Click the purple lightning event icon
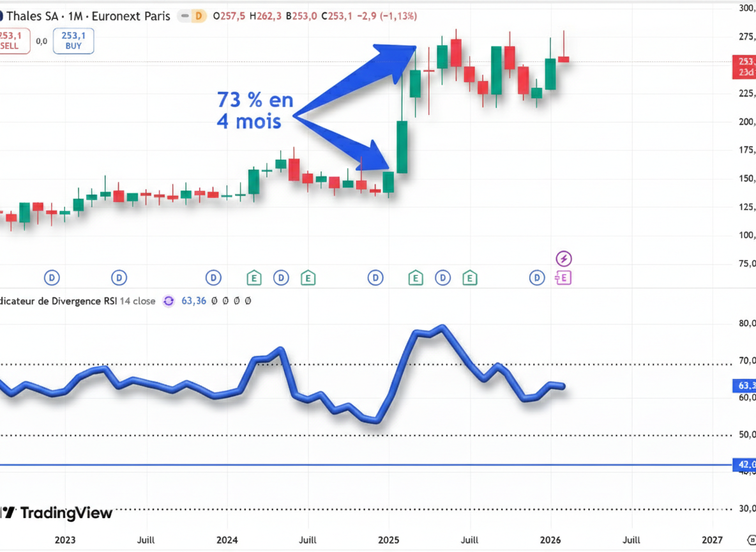Image resolution: width=756 pixels, height=552 pixels. tap(564, 259)
